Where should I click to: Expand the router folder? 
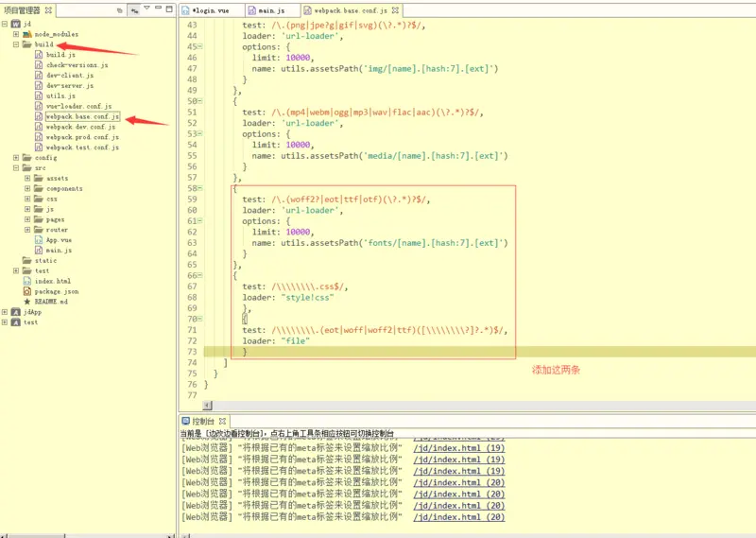[x=27, y=229]
